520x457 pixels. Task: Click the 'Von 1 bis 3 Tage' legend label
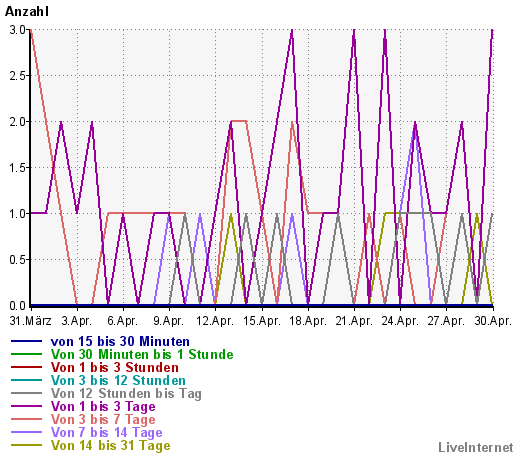103,406
